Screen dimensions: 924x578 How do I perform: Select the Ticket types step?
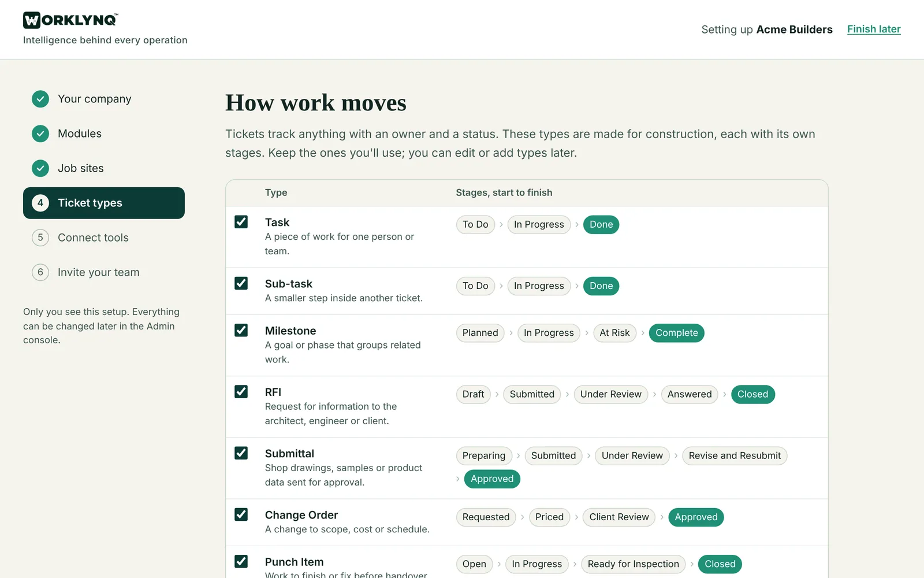tap(104, 203)
